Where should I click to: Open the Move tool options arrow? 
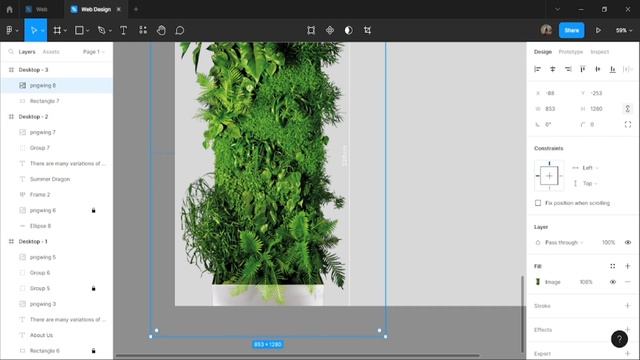click(x=42, y=31)
